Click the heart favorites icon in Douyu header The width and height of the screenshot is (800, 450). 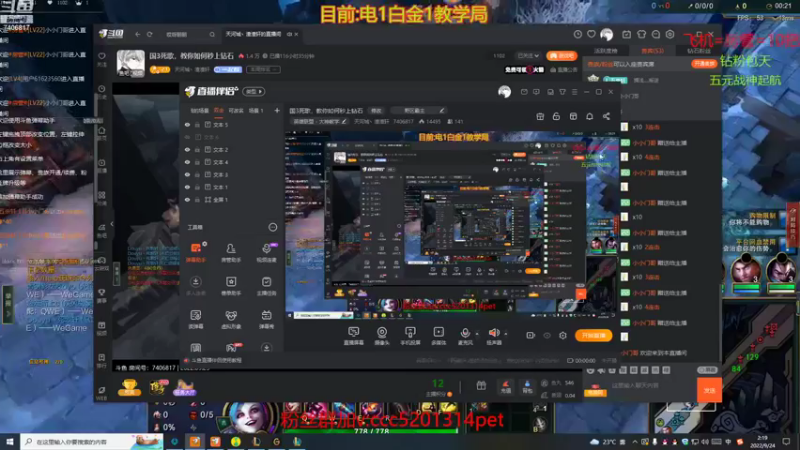(591, 34)
